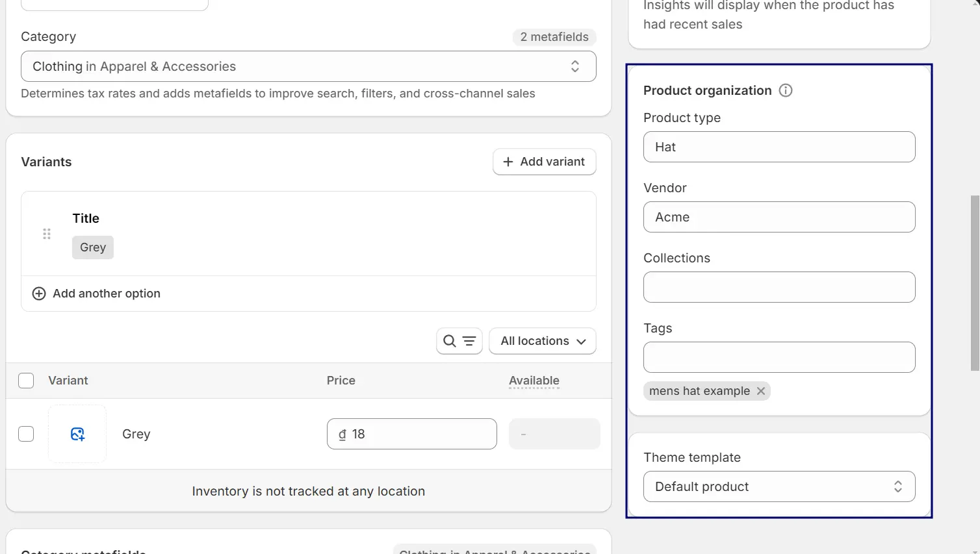The width and height of the screenshot is (980, 554).
Task: Select all variants checkbox in header
Action: (26, 381)
